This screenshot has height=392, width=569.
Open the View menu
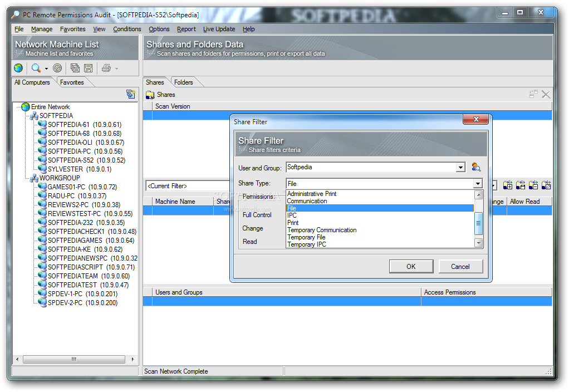tap(99, 29)
